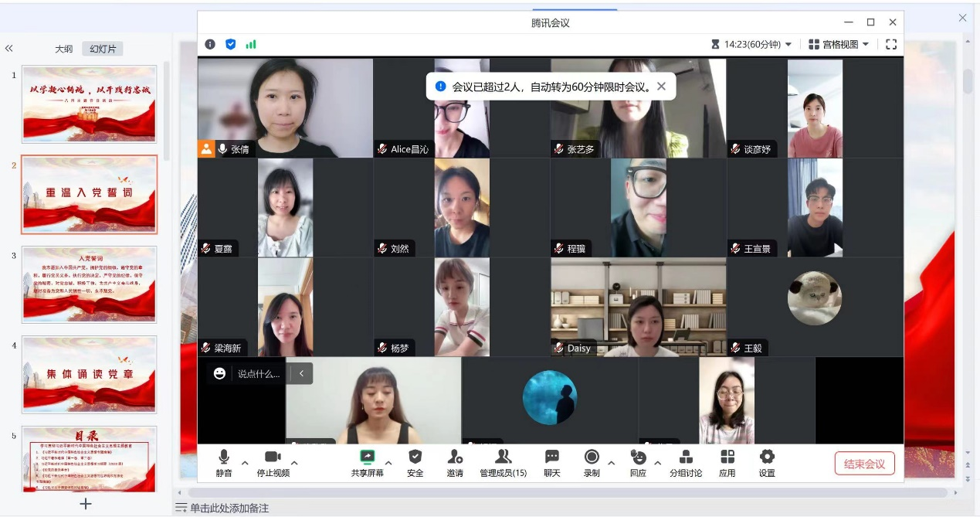Open meeting Settings (设置) gear
Screen dimensions: 980x517
click(766, 457)
